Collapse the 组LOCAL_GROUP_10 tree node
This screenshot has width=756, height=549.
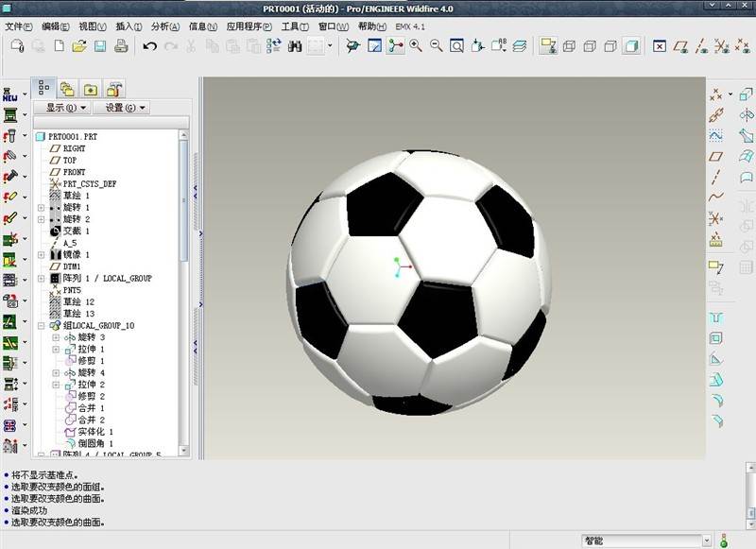click(41, 325)
